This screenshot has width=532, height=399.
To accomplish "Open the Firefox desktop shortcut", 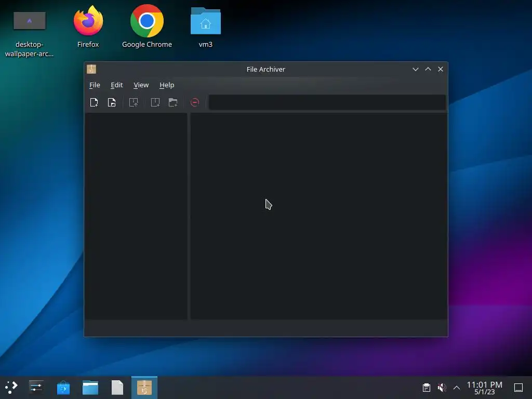I will coord(88,26).
